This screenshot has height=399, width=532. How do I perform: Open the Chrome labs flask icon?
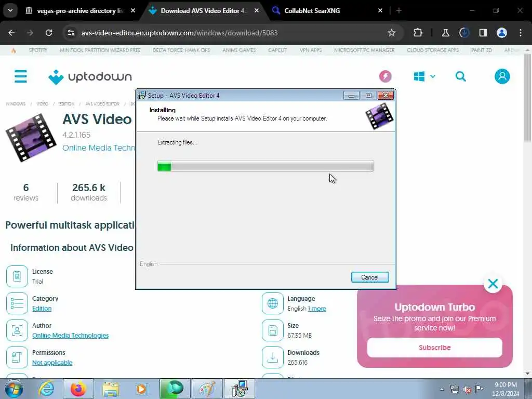click(445, 33)
